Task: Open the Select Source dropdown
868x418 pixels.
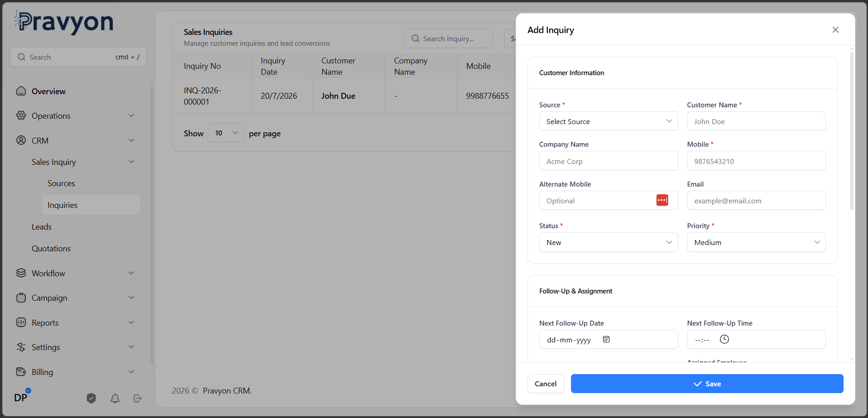Action: (x=609, y=121)
